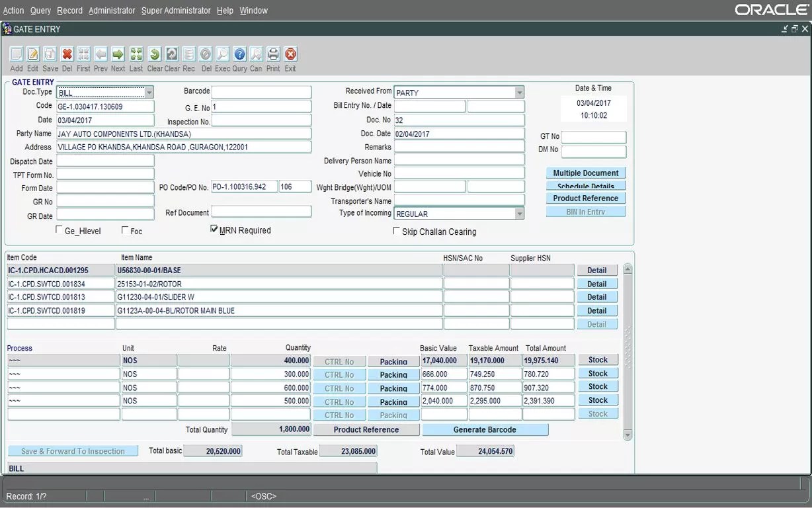Open the Action menu

[13, 11]
